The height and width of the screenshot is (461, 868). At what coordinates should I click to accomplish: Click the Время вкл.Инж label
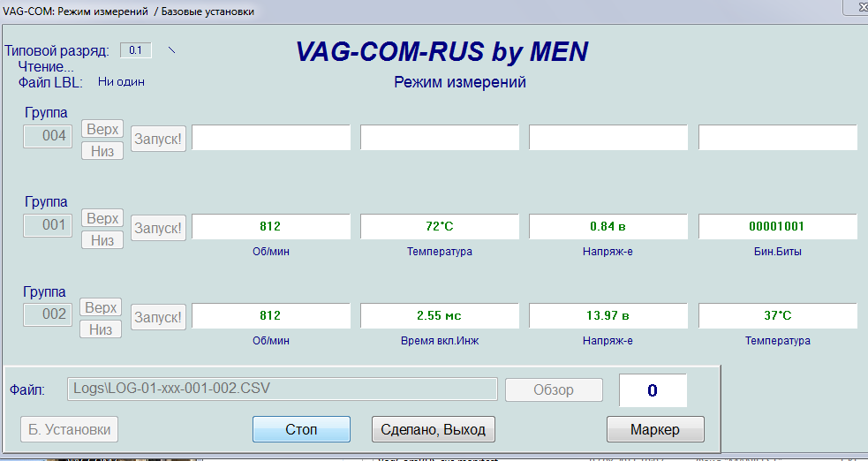point(440,341)
